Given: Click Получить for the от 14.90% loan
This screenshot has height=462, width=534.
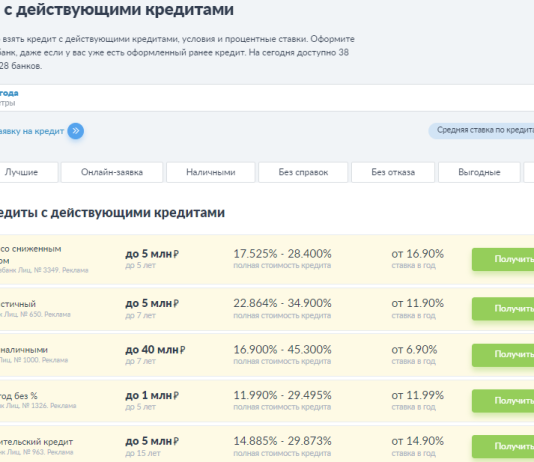Looking at the screenshot, I should (503, 446).
